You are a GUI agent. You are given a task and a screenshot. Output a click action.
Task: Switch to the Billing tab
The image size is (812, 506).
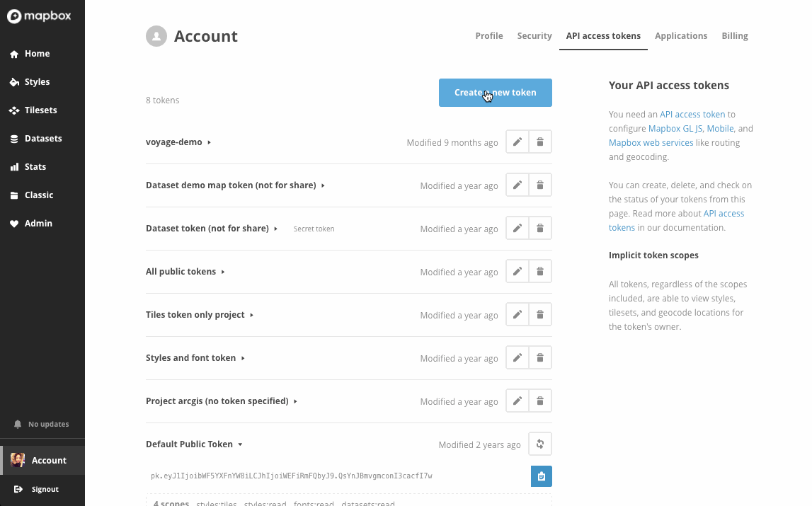pos(735,35)
